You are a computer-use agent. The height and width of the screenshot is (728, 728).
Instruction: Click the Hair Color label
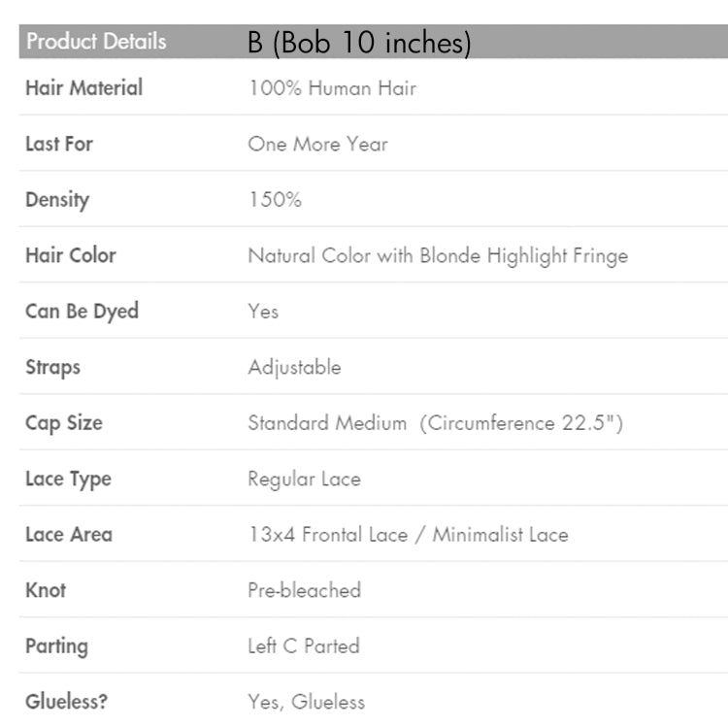coord(71,255)
